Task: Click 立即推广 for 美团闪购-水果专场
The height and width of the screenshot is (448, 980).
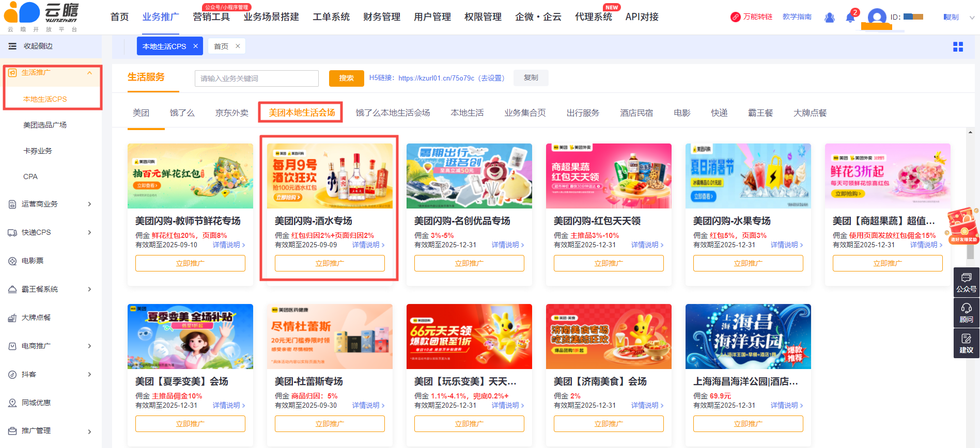Action: (748, 263)
